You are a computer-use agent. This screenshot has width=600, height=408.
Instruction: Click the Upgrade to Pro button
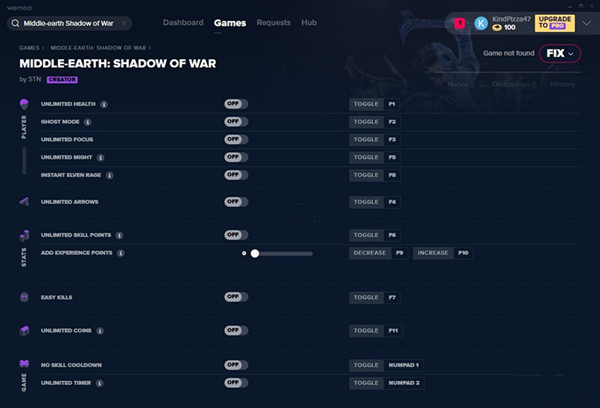pyautogui.click(x=554, y=23)
